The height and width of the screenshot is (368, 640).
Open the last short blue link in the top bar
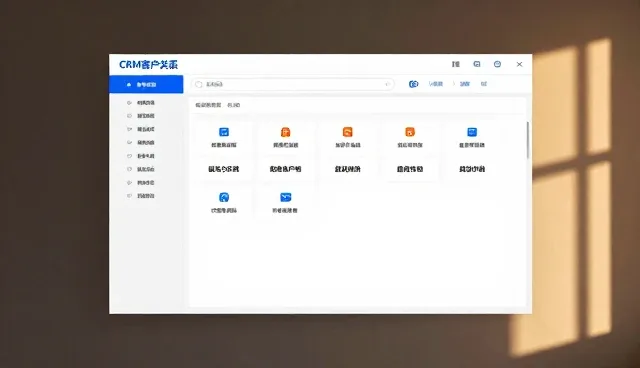(x=484, y=84)
